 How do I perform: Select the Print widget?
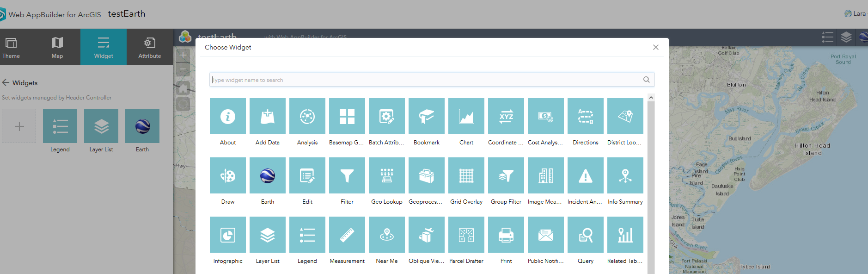506,235
